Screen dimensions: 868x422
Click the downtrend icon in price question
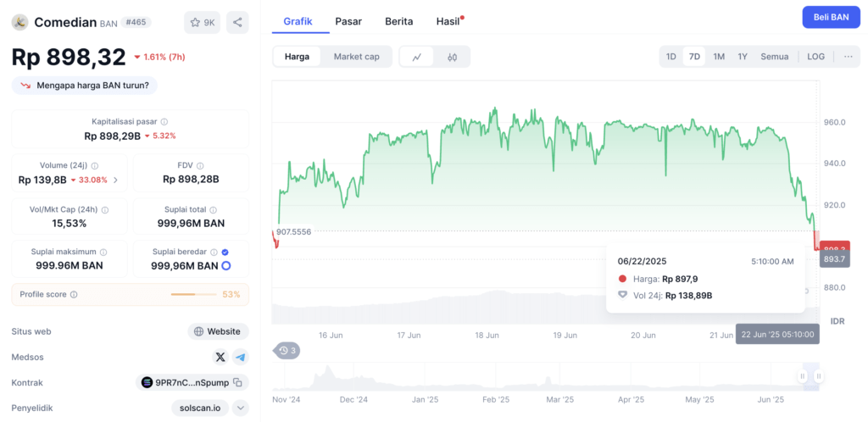coord(25,86)
